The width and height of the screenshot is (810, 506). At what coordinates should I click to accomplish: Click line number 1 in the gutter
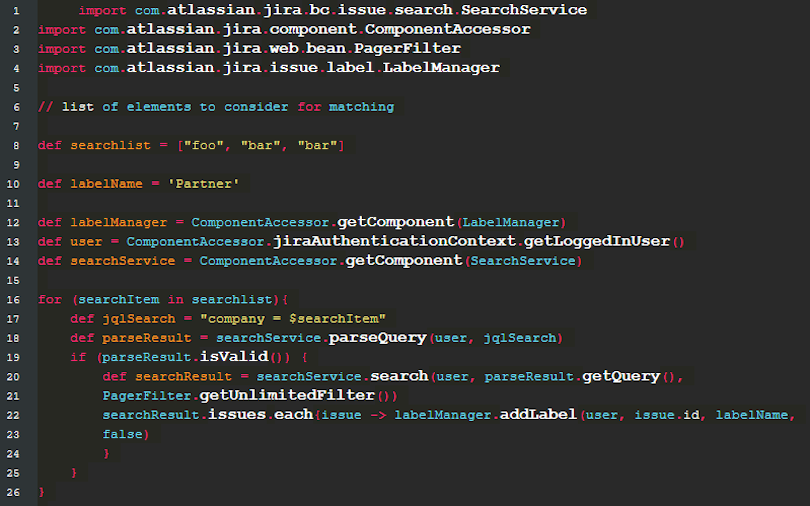(16, 11)
